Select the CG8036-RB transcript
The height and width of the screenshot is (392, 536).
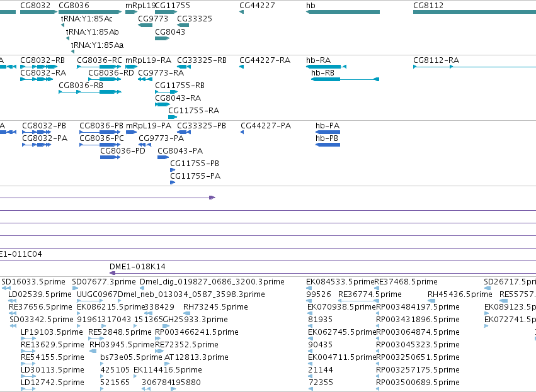pos(90,92)
